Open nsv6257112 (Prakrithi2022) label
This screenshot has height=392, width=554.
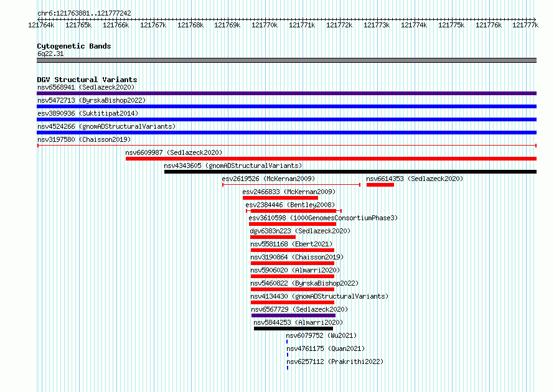(x=335, y=362)
